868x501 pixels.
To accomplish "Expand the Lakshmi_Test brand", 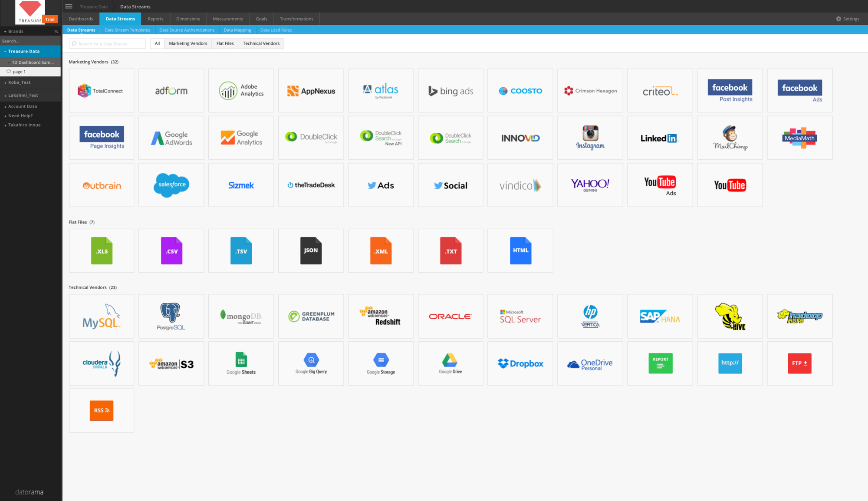I will coord(5,96).
